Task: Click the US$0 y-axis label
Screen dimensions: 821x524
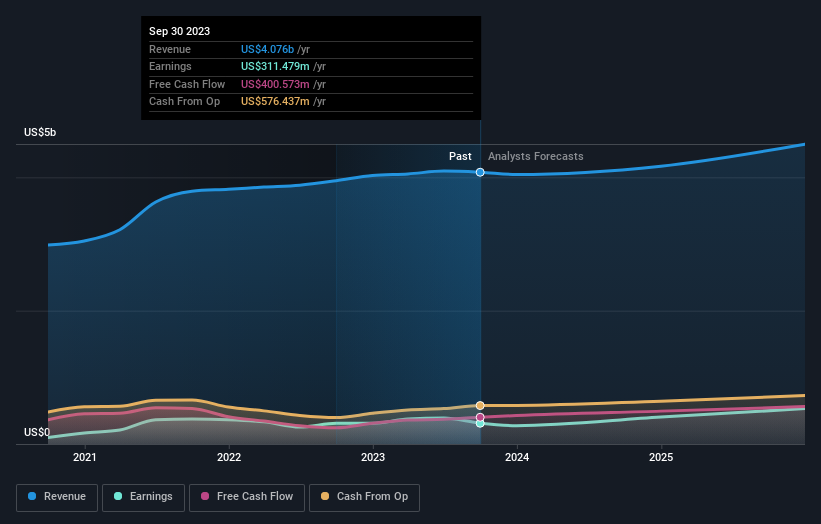Action: coord(37,432)
